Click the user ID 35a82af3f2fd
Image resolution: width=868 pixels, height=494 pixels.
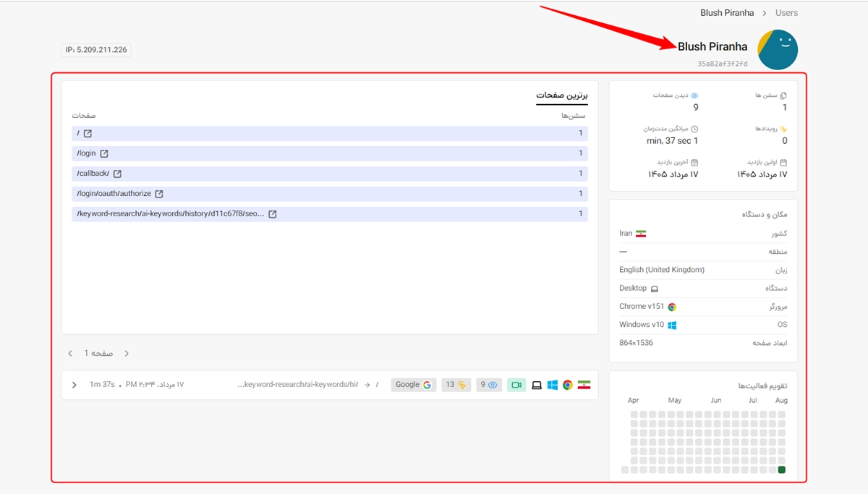coord(723,64)
